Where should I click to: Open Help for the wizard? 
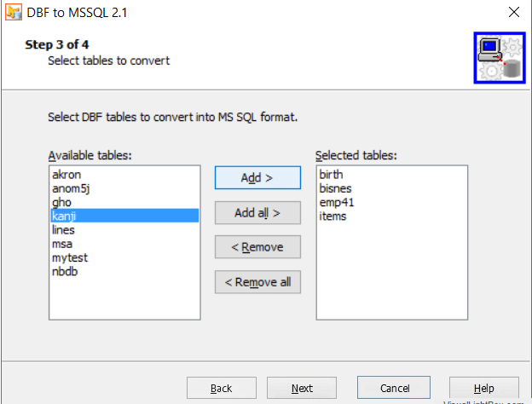(x=483, y=388)
